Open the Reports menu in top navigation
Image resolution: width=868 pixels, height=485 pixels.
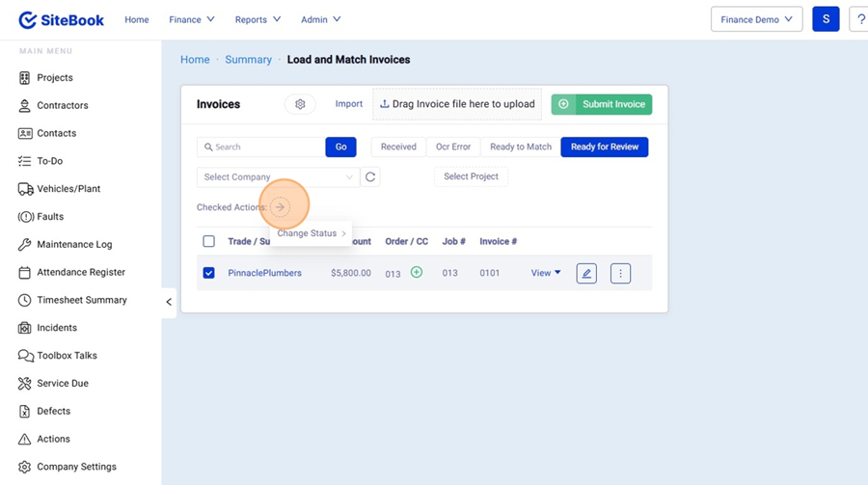pyautogui.click(x=258, y=19)
